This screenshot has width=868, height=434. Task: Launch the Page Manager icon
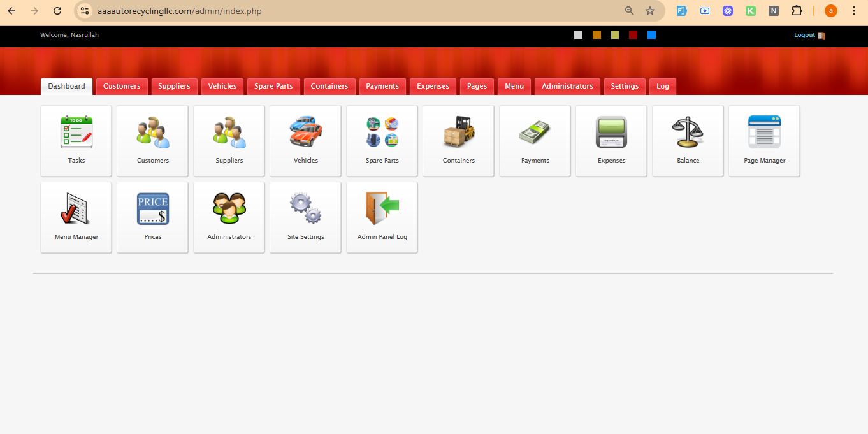pos(764,133)
